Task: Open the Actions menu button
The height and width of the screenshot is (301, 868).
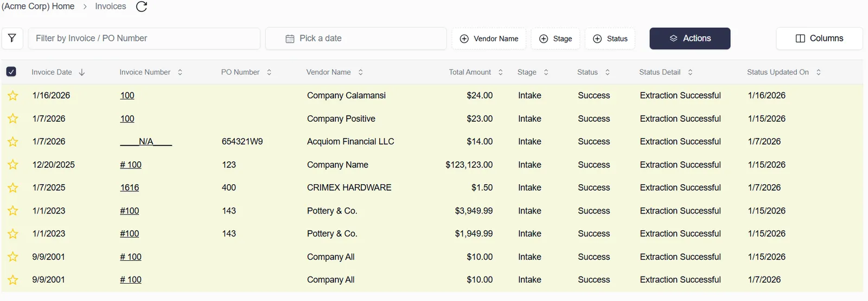Action: pyautogui.click(x=690, y=39)
